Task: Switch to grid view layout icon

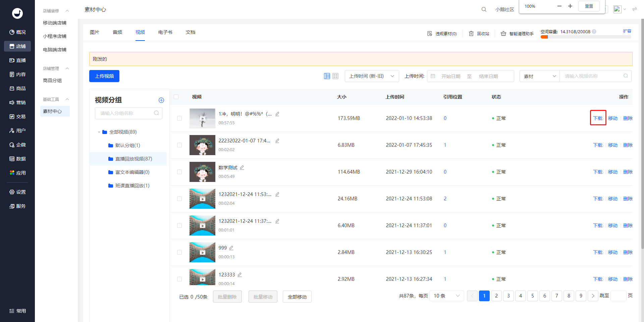Action: tap(335, 76)
